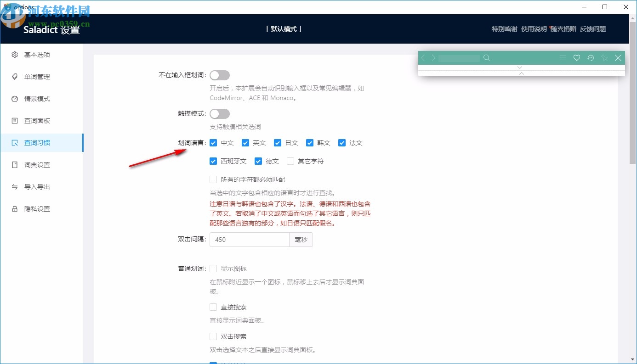Click the panel icon beside 查词面板

[15, 121]
